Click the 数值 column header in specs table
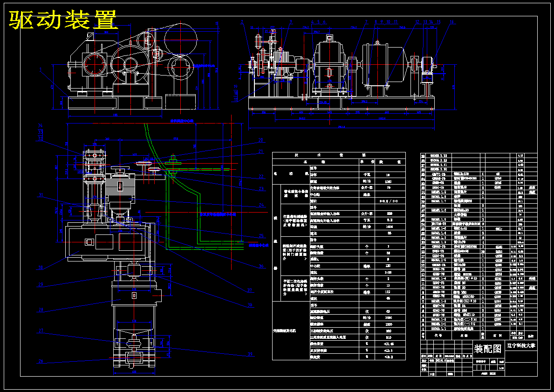Screen dimensions: 554x392 pos(390,162)
